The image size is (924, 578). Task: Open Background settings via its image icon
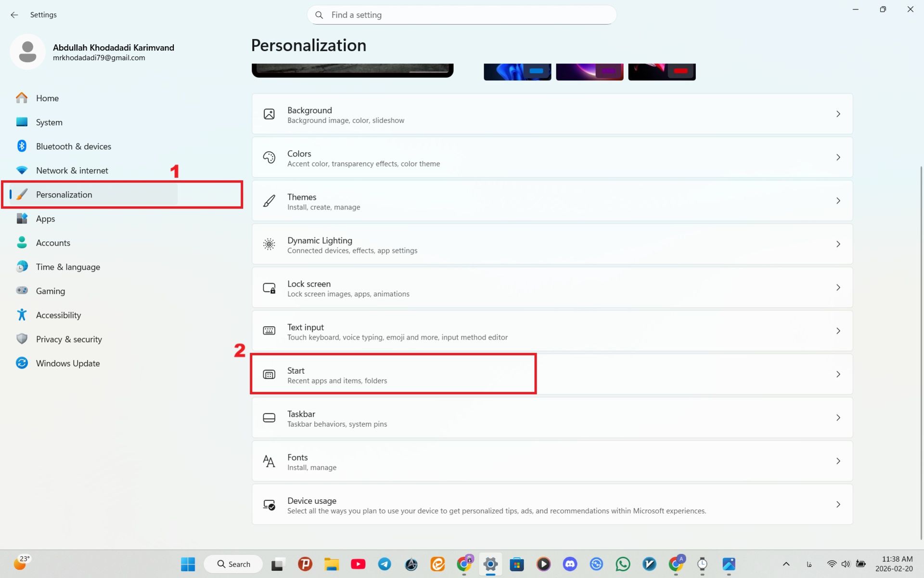pos(269,114)
